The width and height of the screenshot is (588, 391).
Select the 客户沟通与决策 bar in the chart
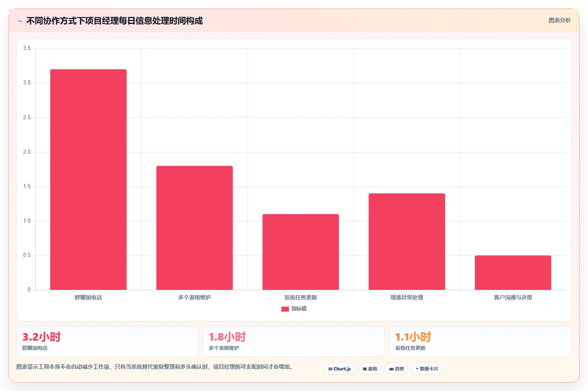tap(513, 273)
